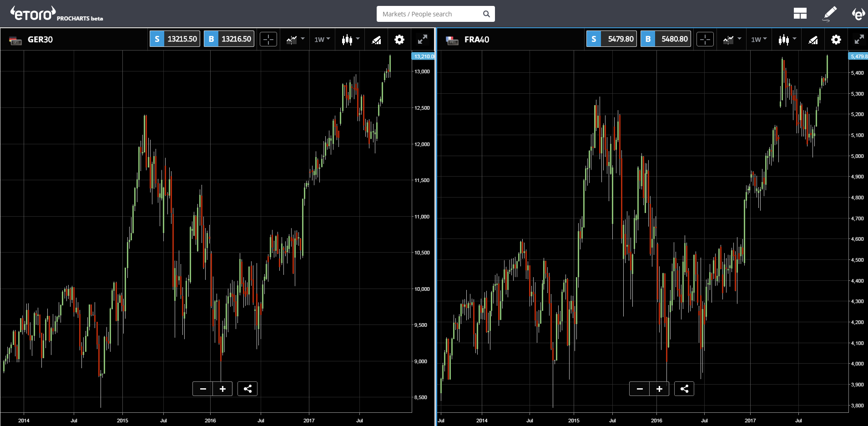Open eToro bull icon at top right
Screen dimensions: 868x426
click(858, 14)
